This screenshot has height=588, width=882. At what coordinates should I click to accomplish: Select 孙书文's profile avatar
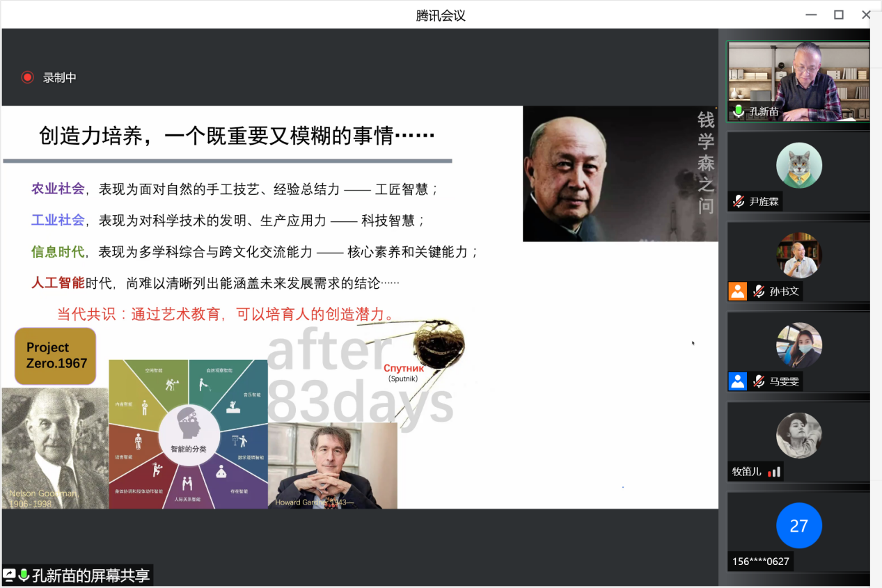(799, 255)
